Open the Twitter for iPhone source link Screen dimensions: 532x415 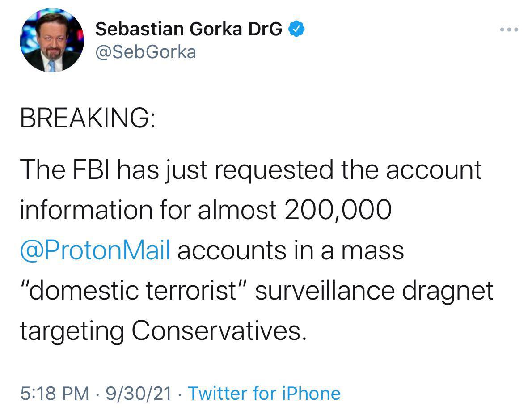pyautogui.click(x=264, y=393)
